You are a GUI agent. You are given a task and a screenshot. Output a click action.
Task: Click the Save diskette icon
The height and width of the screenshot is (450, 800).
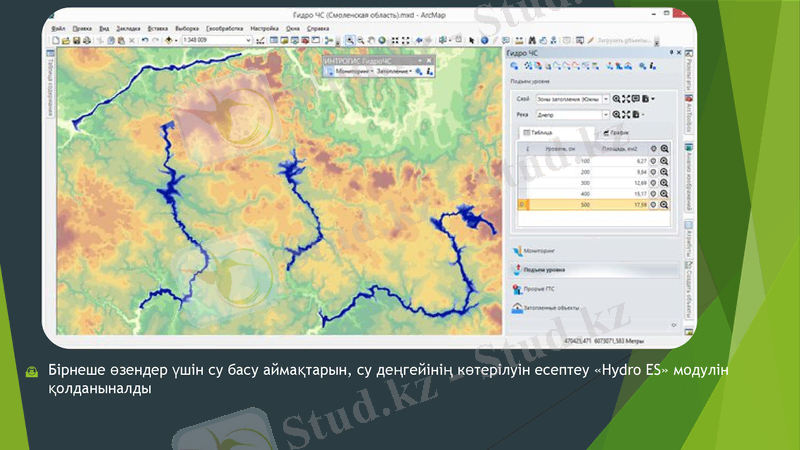[x=77, y=40]
